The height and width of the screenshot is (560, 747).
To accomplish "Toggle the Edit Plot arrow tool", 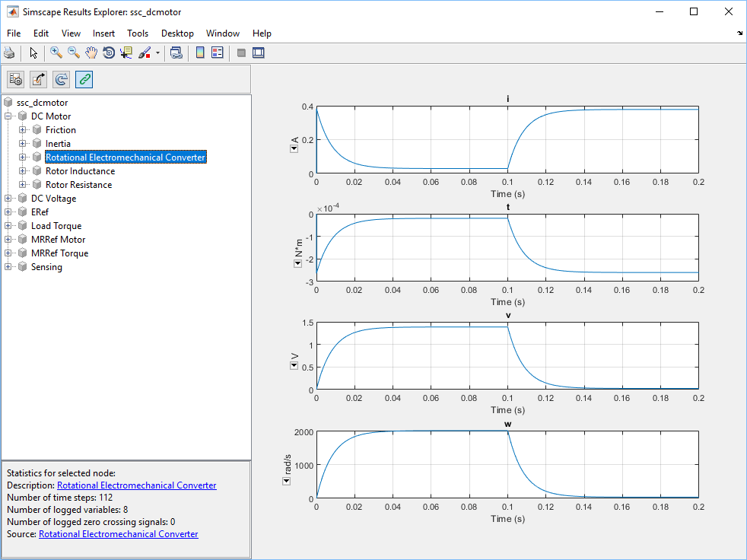I will click(x=33, y=52).
